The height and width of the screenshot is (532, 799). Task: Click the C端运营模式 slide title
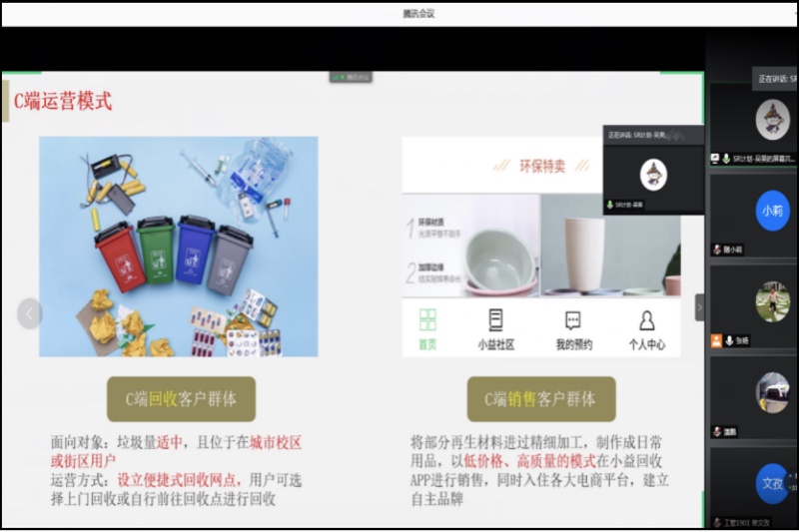point(63,101)
